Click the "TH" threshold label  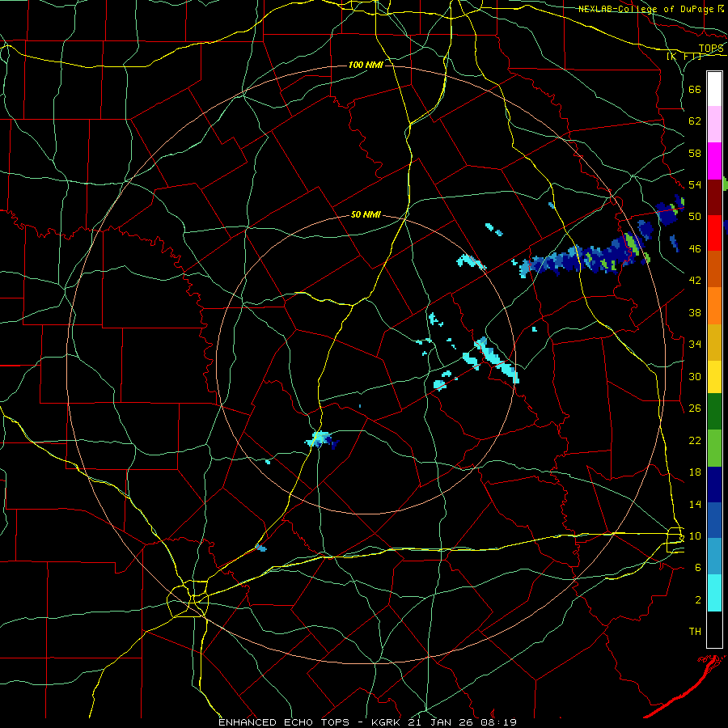[x=695, y=632]
